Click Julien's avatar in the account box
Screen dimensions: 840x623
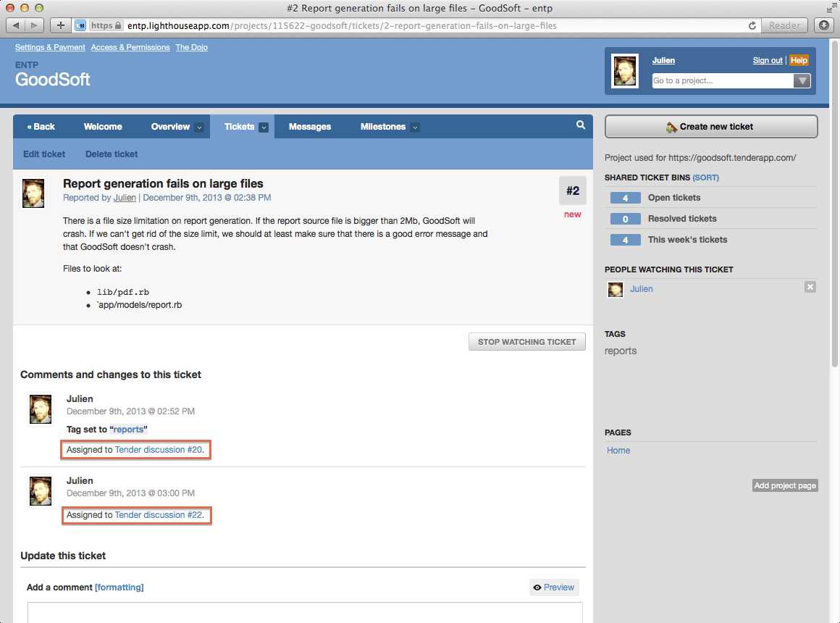(625, 71)
